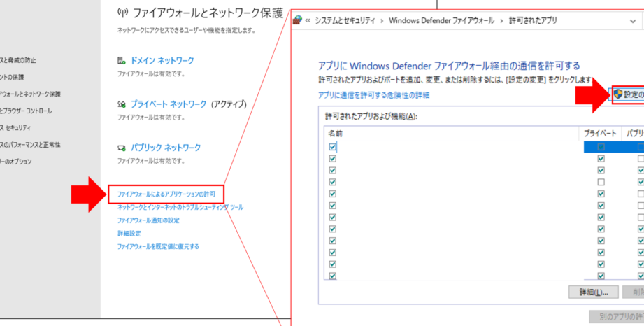Click the firewall antenna icon beside the page title
This screenshot has width=644, height=326.
click(123, 13)
